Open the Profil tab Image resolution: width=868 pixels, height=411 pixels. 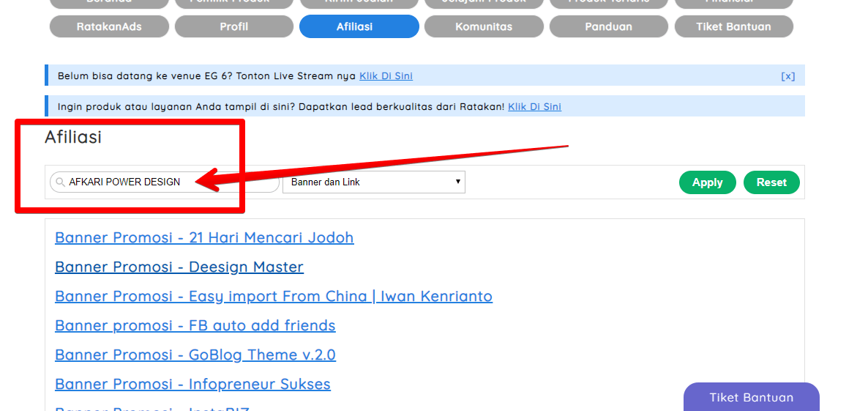point(234,26)
